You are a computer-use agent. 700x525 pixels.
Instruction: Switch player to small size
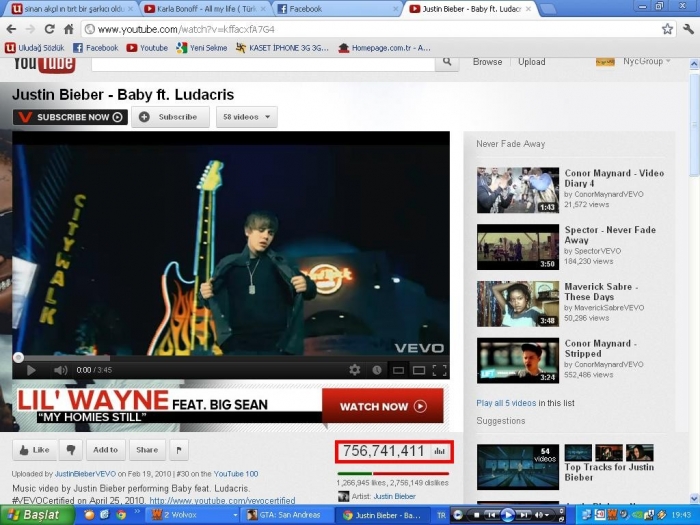pyautogui.click(x=398, y=370)
